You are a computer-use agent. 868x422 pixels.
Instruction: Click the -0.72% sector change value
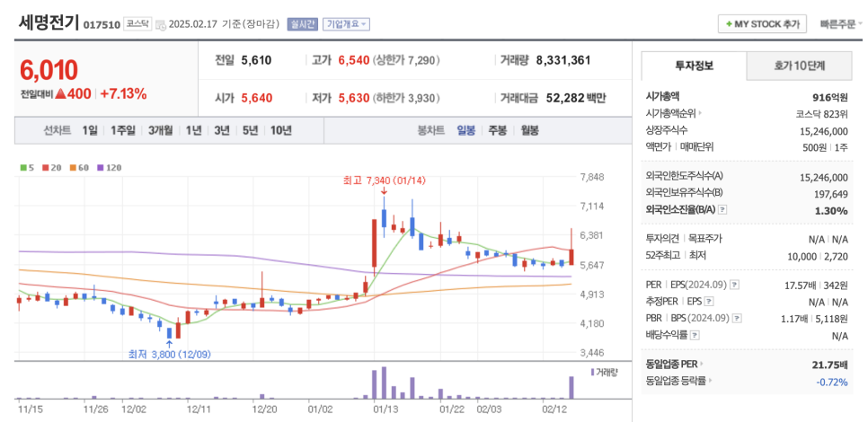coord(832,381)
